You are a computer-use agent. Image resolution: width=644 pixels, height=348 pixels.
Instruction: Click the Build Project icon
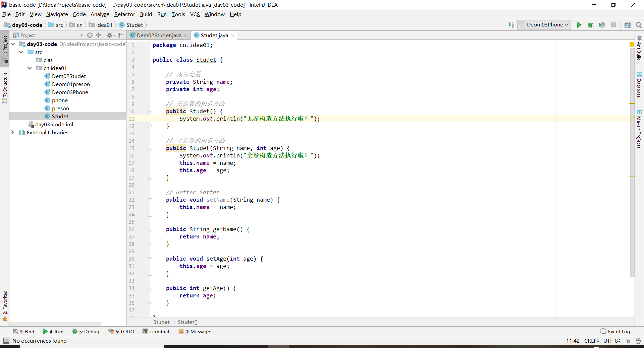point(511,25)
